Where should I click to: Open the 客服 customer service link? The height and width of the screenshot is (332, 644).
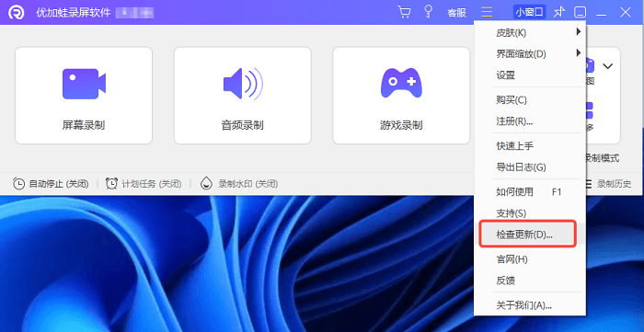tap(456, 13)
